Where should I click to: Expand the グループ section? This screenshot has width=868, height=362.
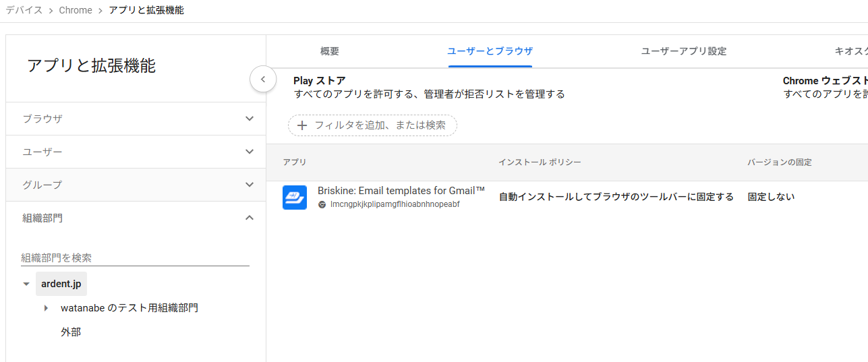[x=250, y=185]
